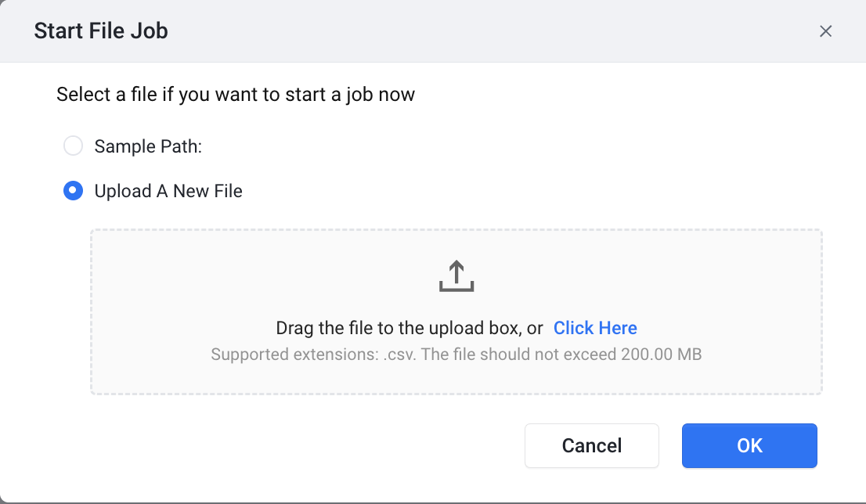Click the supported extensions .csv hint text
Viewport: 866px width, 504px height.
point(456,355)
